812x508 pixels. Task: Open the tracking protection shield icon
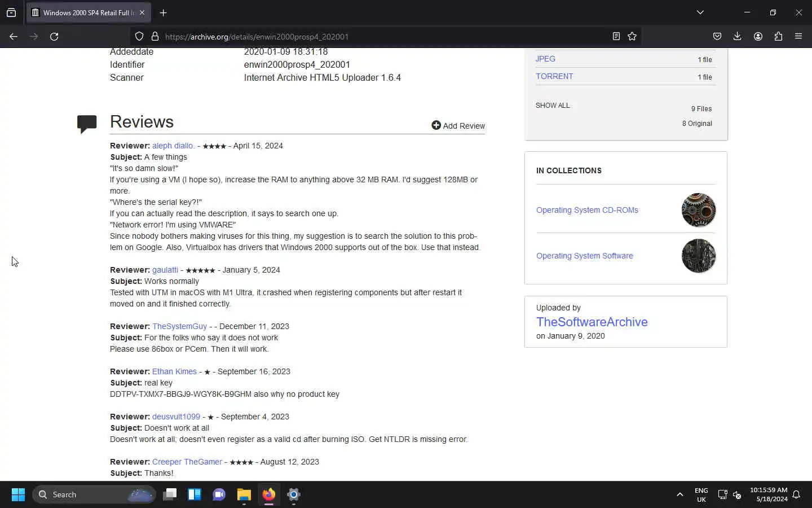coord(139,36)
